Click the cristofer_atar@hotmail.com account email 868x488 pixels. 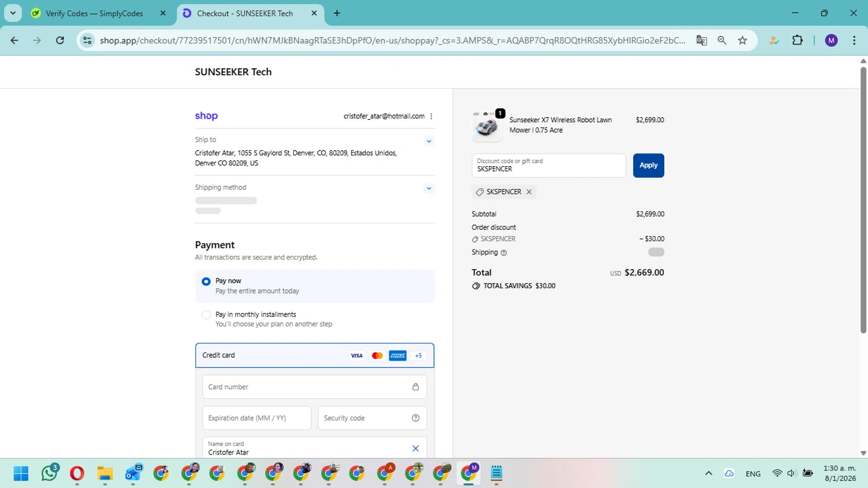tap(384, 116)
